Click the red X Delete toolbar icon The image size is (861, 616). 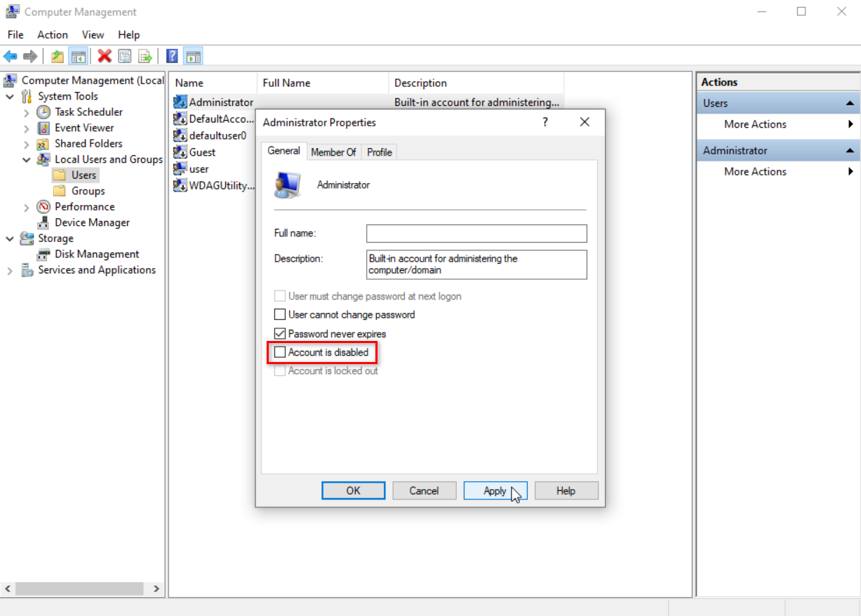tap(105, 56)
